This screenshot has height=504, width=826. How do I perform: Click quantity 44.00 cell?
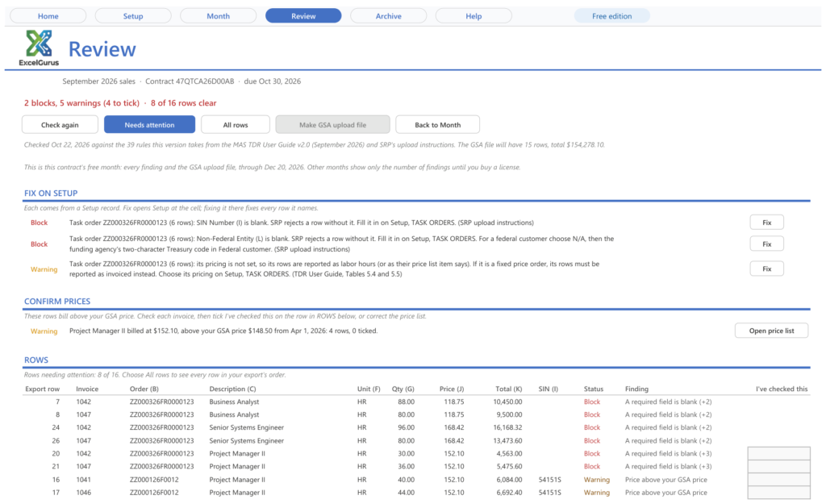click(406, 493)
